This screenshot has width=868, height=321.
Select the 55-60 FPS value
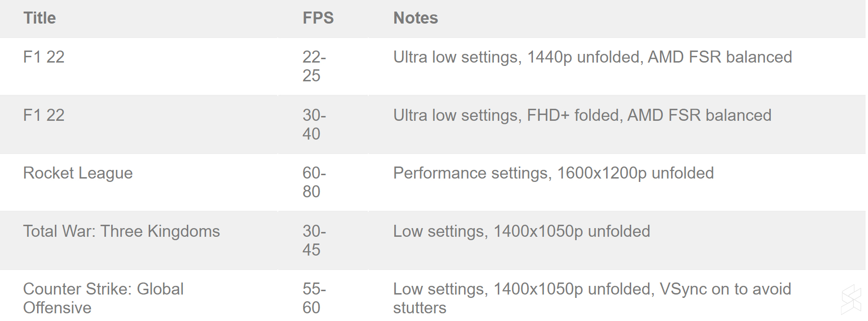point(314,298)
